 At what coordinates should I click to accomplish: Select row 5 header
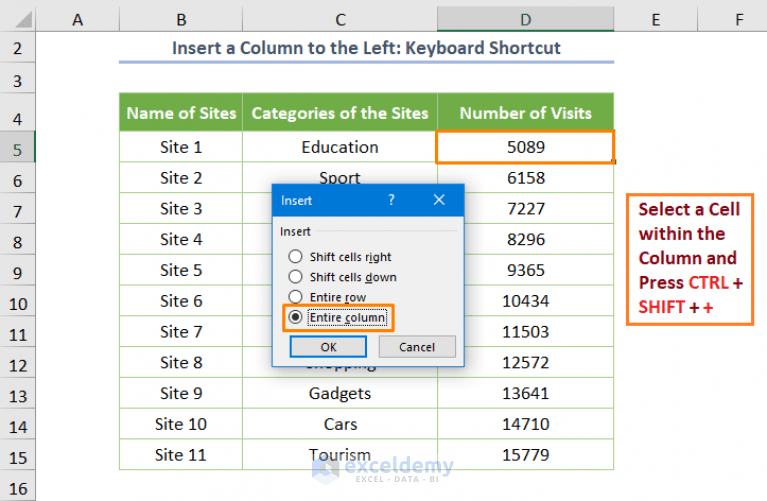18,148
